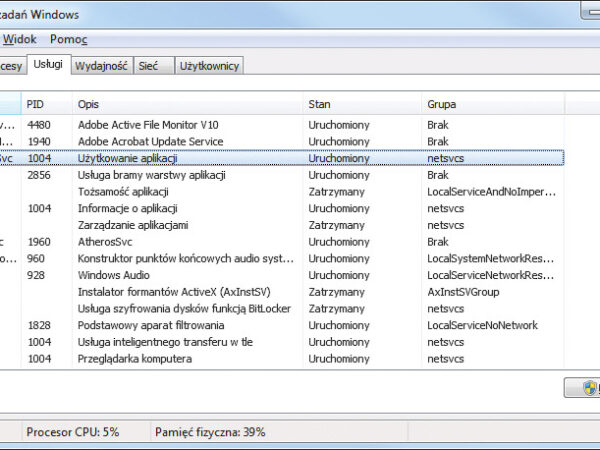Image resolution: width=600 pixels, height=450 pixels.
Task: Switch to the Sieć tab
Action: point(148,66)
